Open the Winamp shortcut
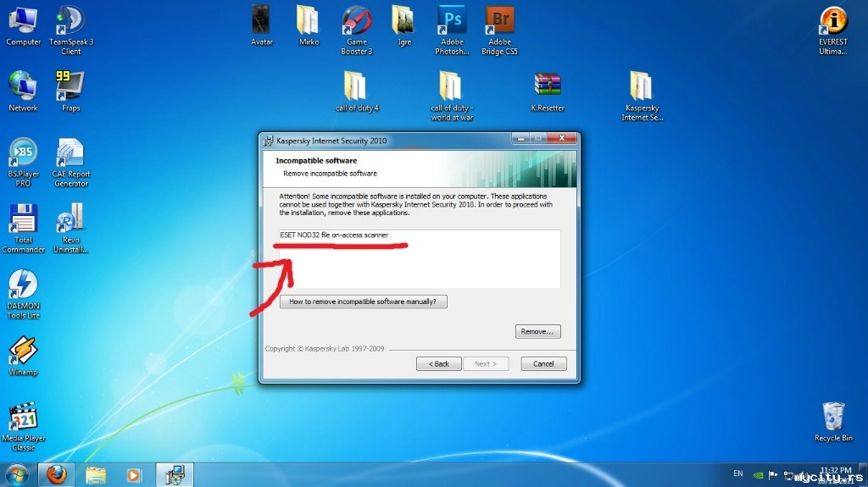The width and height of the screenshot is (868, 487). tap(23, 356)
